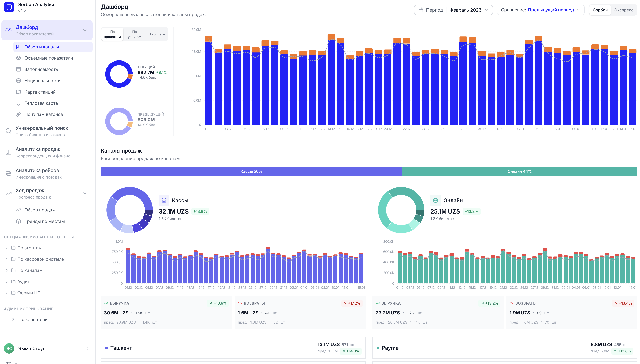
Task: Enable the По услугам mode
Action: pyautogui.click(x=134, y=34)
